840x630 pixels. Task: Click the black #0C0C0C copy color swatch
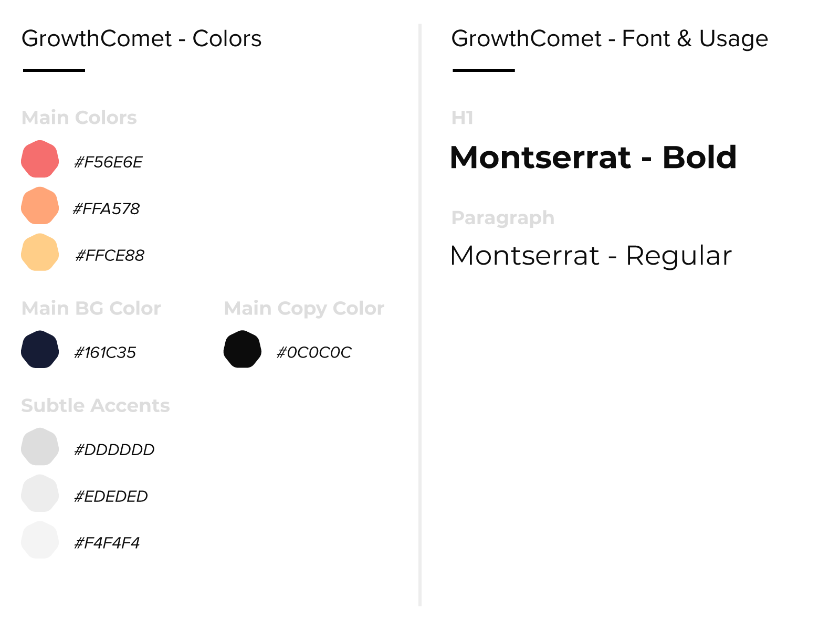point(243,350)
